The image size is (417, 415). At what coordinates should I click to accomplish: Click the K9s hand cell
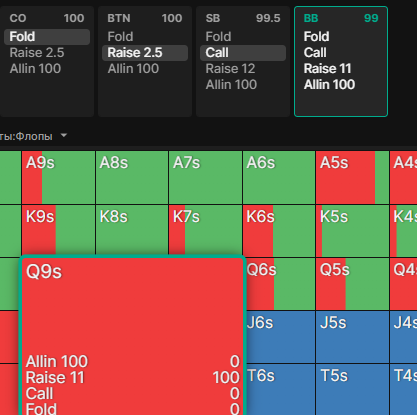(59, 230)
